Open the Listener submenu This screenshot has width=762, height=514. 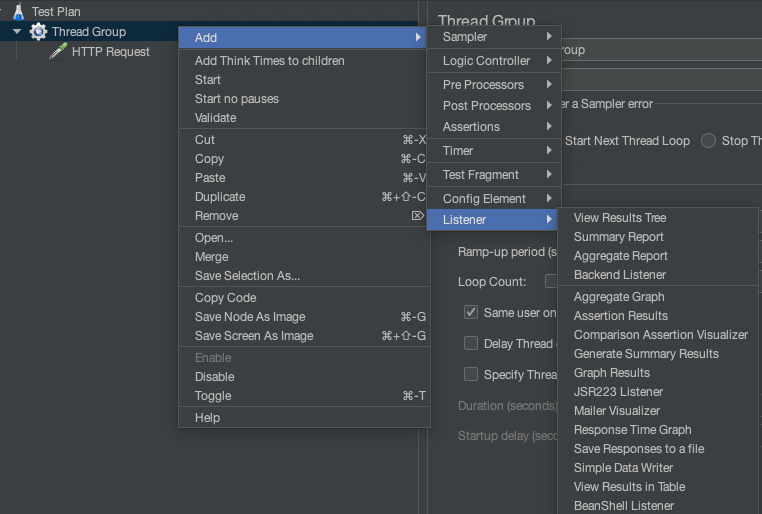(494, 220)
